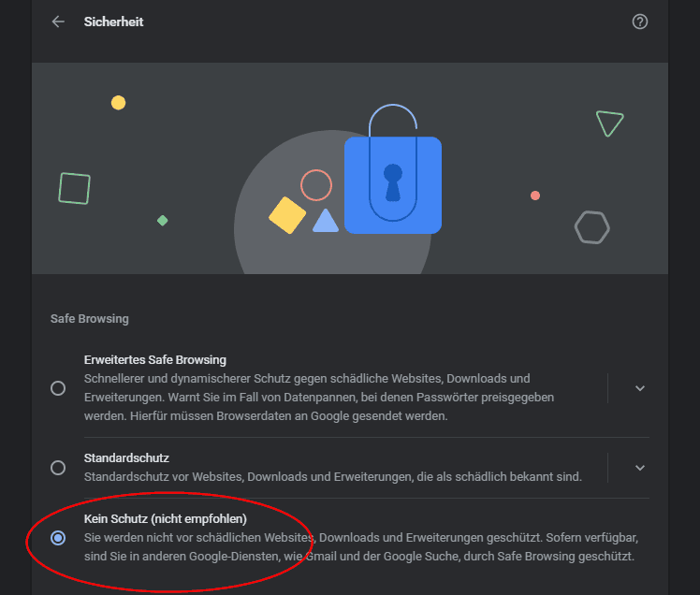Click the green outlined triangle in the banner
Viewport: 700px width, 595px height.
[x=609, y=123]
